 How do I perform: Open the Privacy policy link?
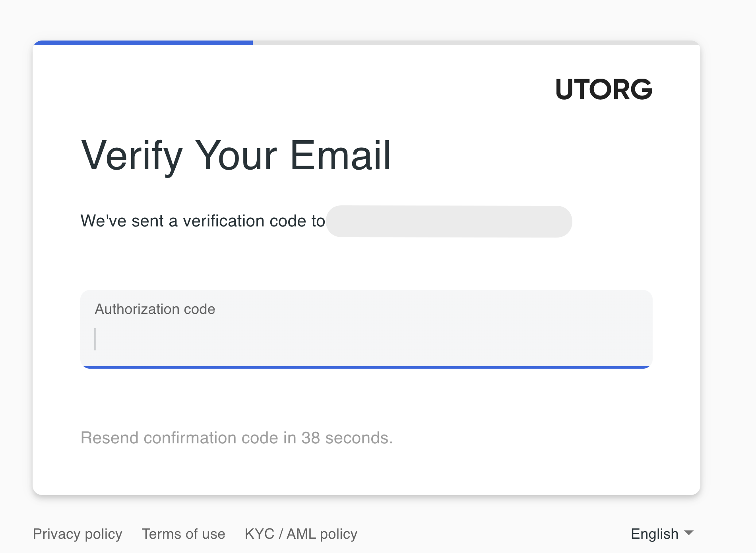(x=78, y=534)
